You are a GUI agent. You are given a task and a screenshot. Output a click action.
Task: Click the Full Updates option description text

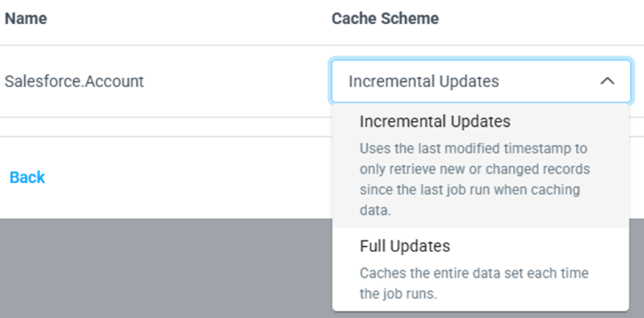point(475,284)
